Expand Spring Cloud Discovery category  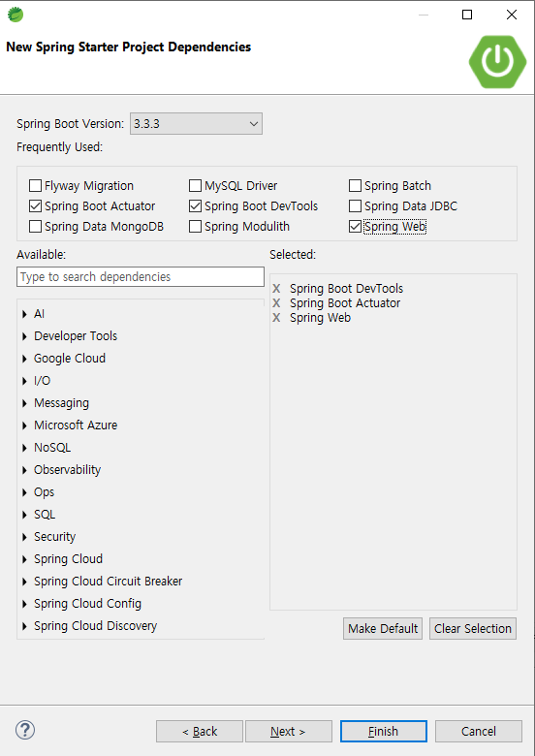tap(24, 626)
